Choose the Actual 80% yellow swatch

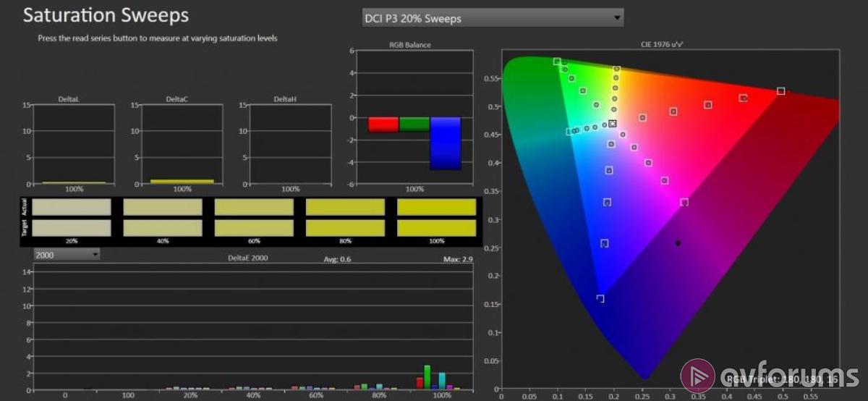(x=345, y=207)
